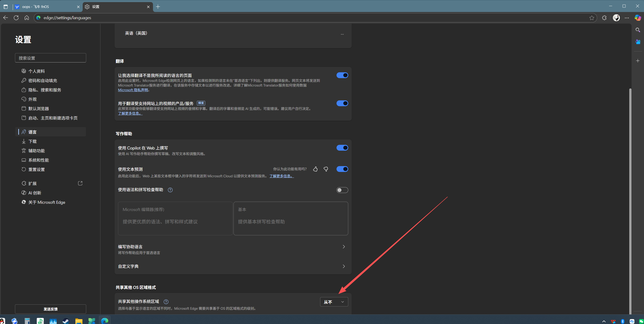Click the thumbs up feedback icon

(x=315, y=169)
